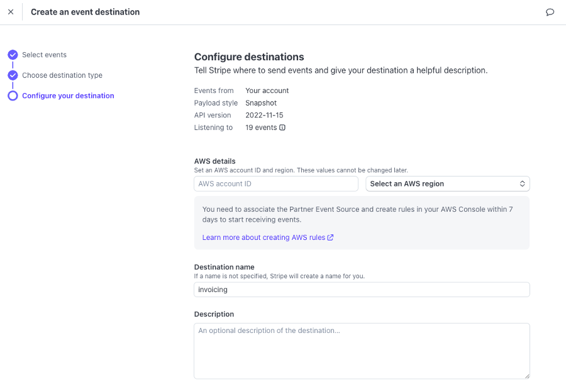Click the Choose destination type checkmark icon
Image resolution: width=566 pixels, height=392 pixels.
[x=13, y=75]
